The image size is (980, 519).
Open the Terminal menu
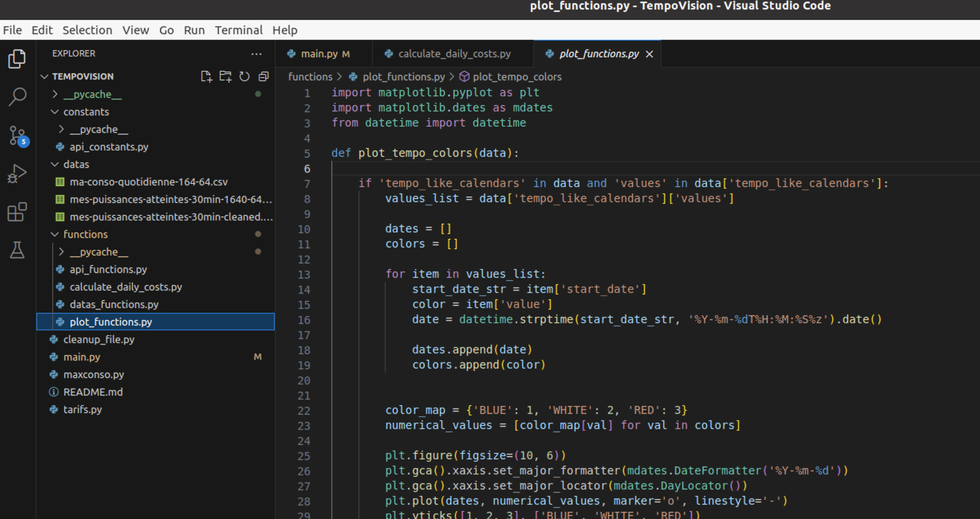click(x=239, y=30)
